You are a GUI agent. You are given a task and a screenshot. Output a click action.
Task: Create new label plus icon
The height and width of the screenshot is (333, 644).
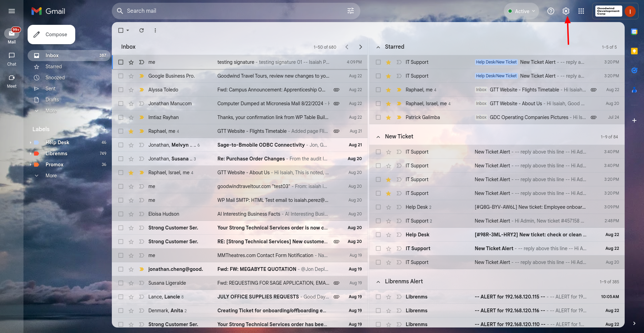(104, 129)
